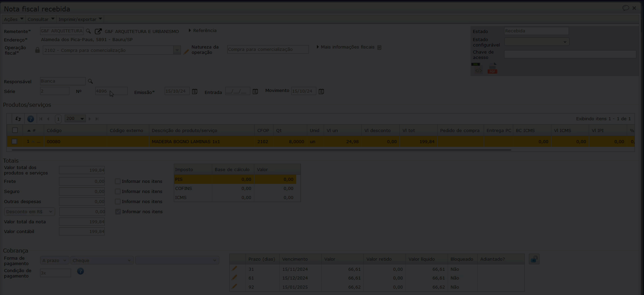Click the products grid horizontal scrollbar
The image size is (644, 295).
pyautogui.click(x=261, y=150)
